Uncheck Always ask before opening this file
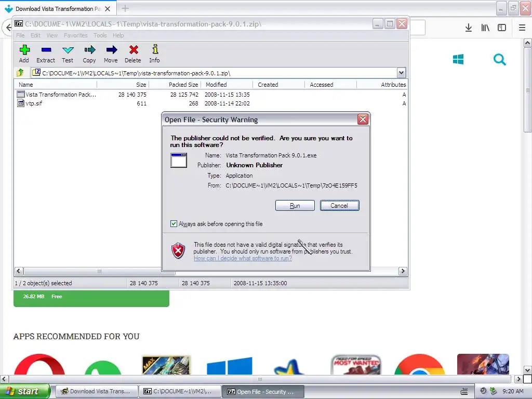This screenshot has width=532, height=399. (x=174, y=223)
